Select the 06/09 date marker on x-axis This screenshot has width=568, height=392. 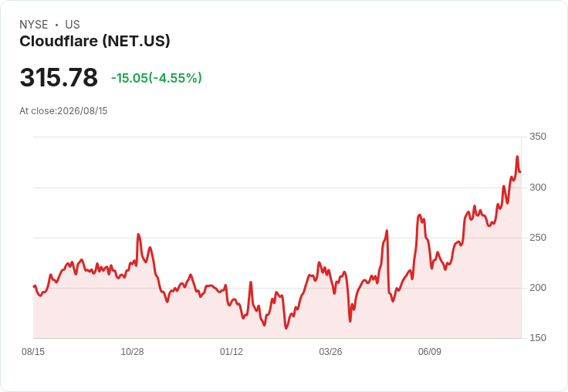(430, 351)
